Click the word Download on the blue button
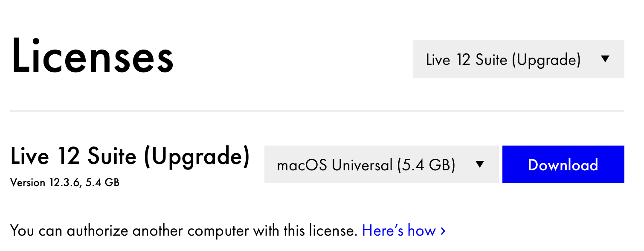Screen dimensions: 644x251 point(563,165)
